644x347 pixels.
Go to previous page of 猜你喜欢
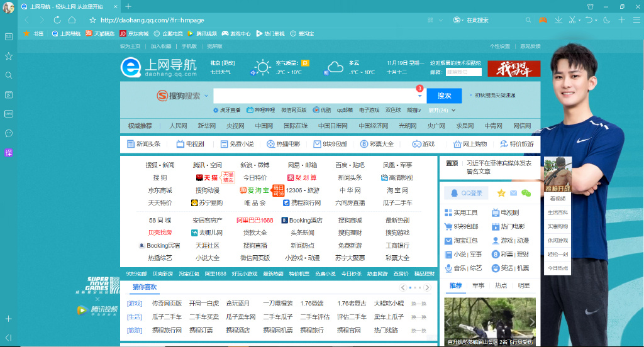point(403,287)
